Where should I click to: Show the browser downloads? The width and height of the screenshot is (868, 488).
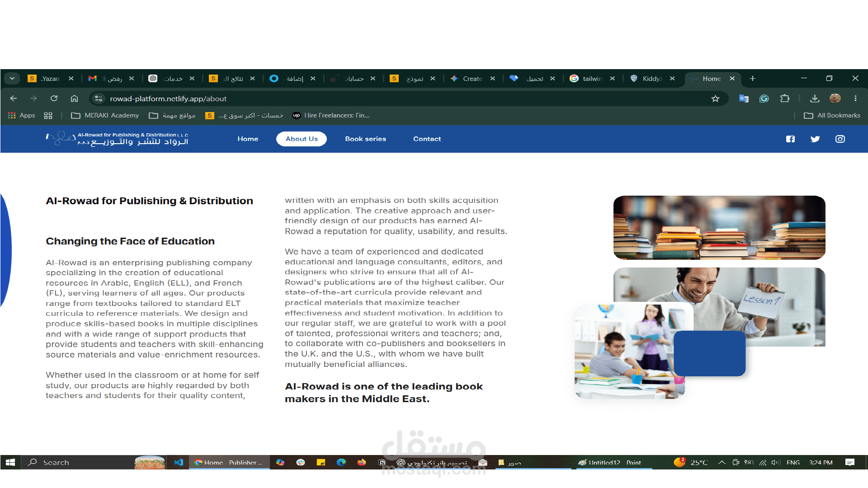815,99
